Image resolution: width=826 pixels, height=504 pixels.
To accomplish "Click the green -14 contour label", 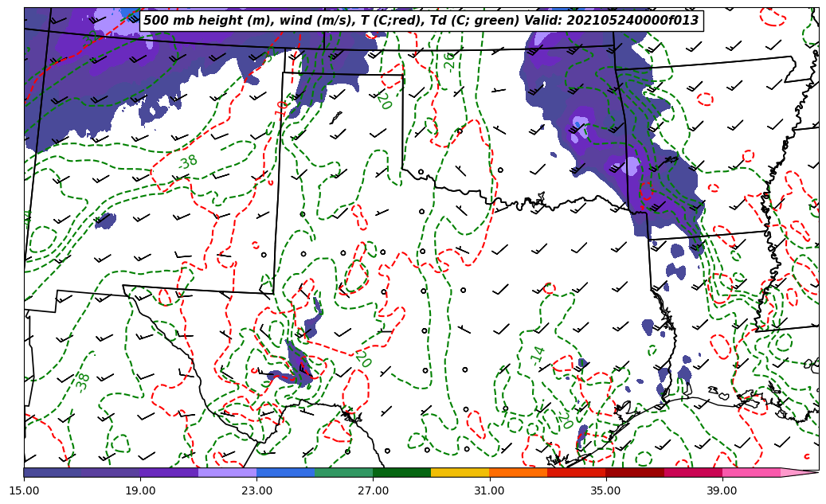I will (x=538, y=356).
